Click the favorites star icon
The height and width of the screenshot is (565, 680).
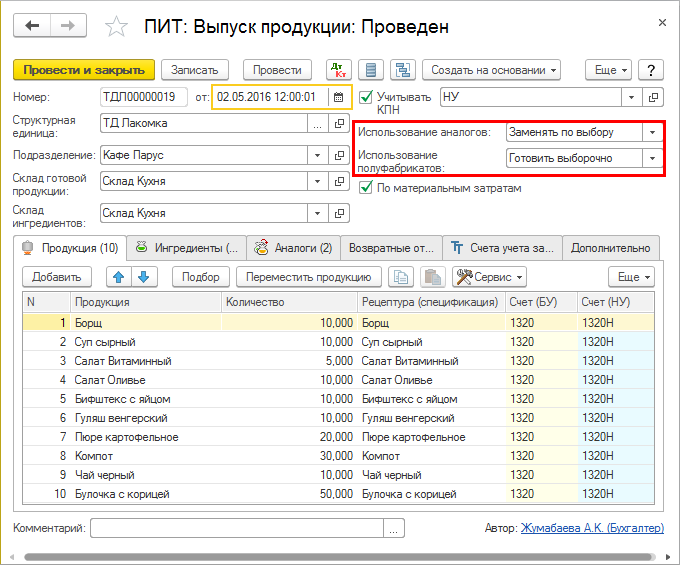[x=118, y=27]
